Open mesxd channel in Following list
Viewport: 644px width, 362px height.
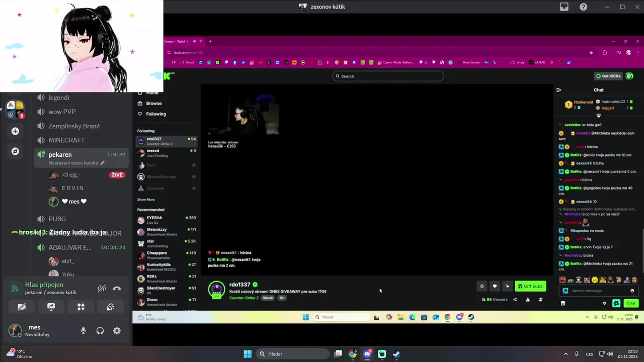(167, 153)
